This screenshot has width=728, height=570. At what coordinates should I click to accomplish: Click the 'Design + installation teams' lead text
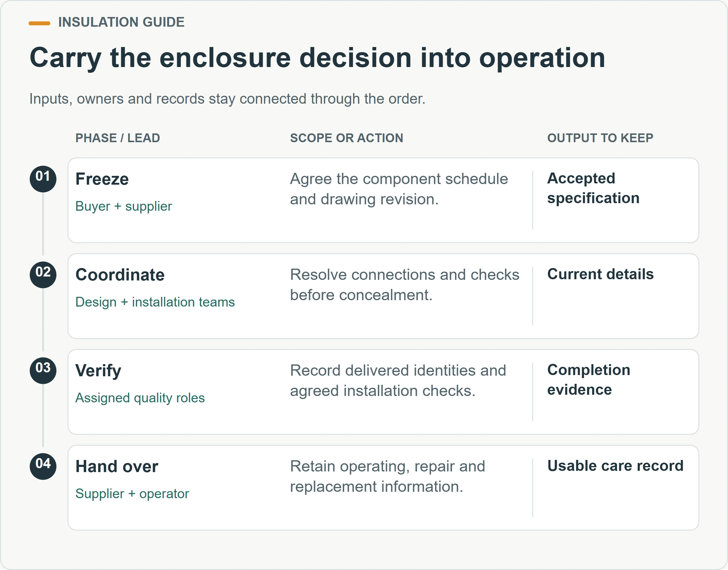pos(155,302)
